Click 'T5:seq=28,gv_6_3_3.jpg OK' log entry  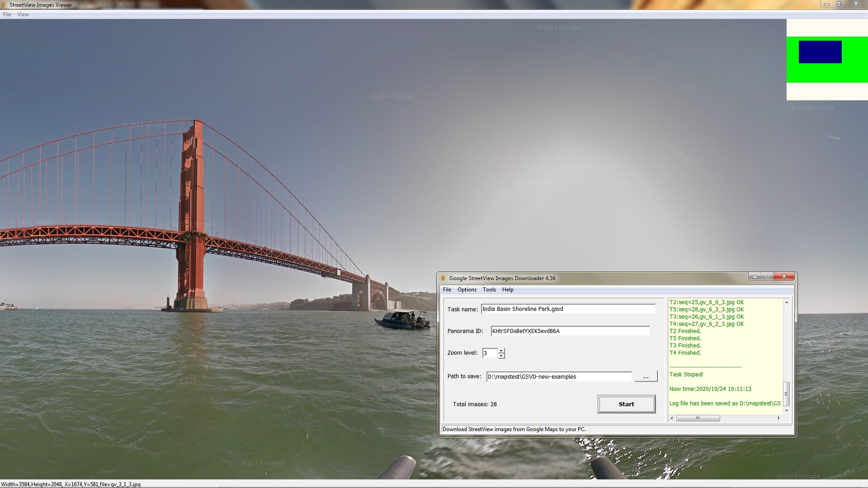(x=706, y=310)
